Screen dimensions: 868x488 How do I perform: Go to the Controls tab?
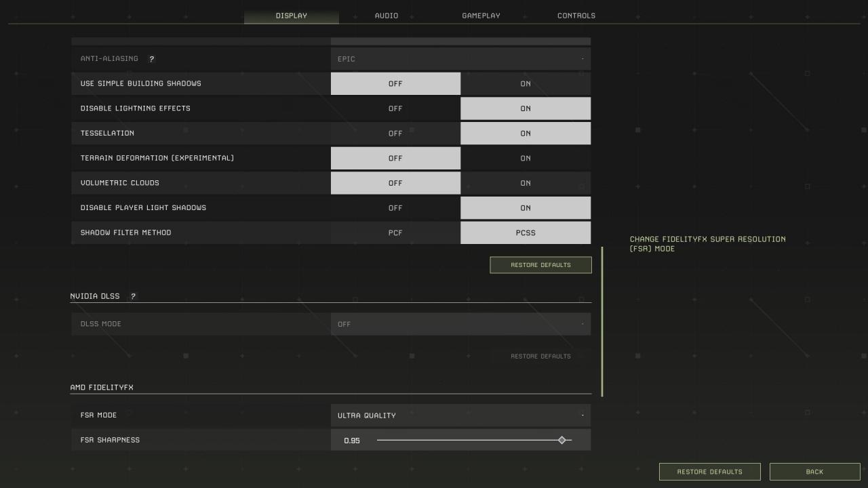(576, 15)
